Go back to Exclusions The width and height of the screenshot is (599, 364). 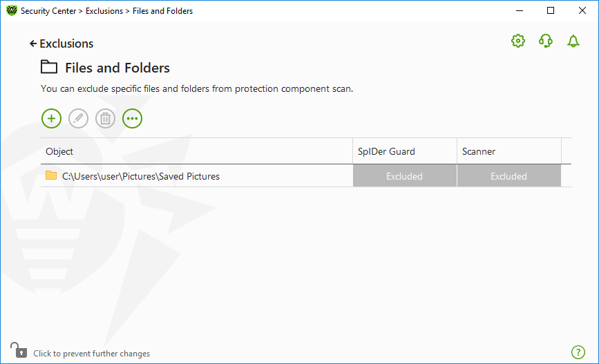coord(61,44)
